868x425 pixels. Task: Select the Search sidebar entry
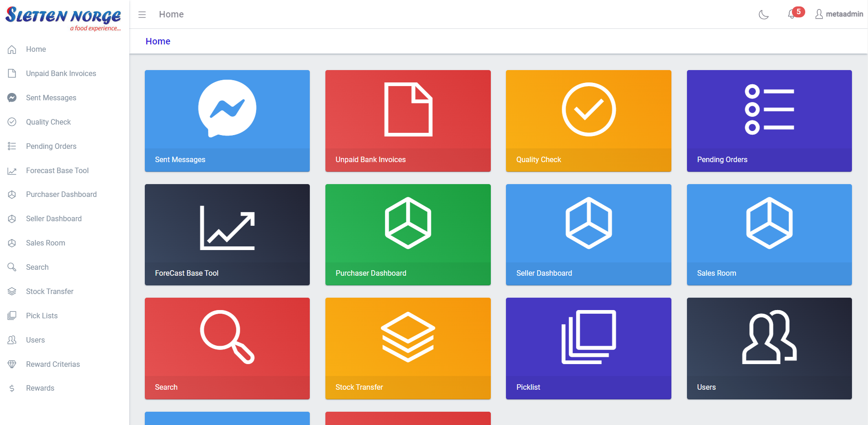pos(37,267)
